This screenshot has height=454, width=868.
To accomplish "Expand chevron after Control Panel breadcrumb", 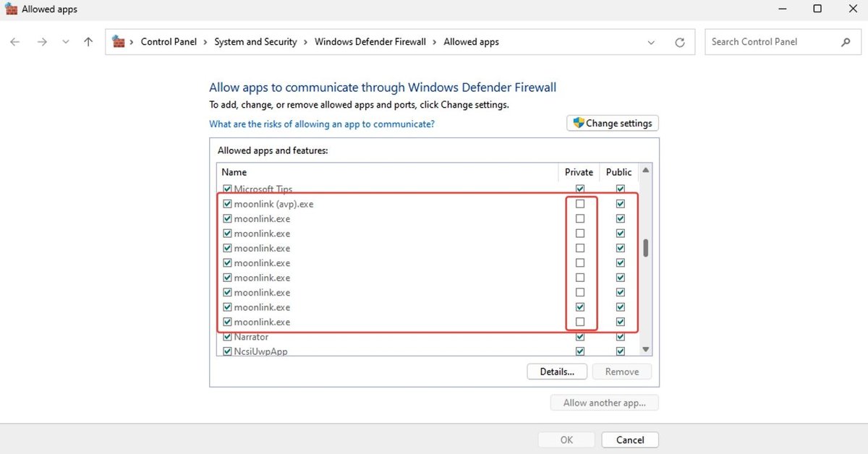I will point(205,42).
